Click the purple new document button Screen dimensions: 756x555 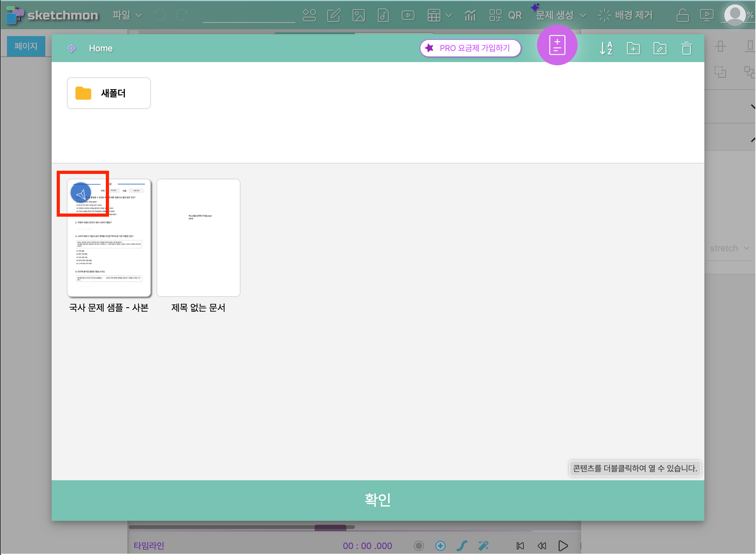click(557, 45)
